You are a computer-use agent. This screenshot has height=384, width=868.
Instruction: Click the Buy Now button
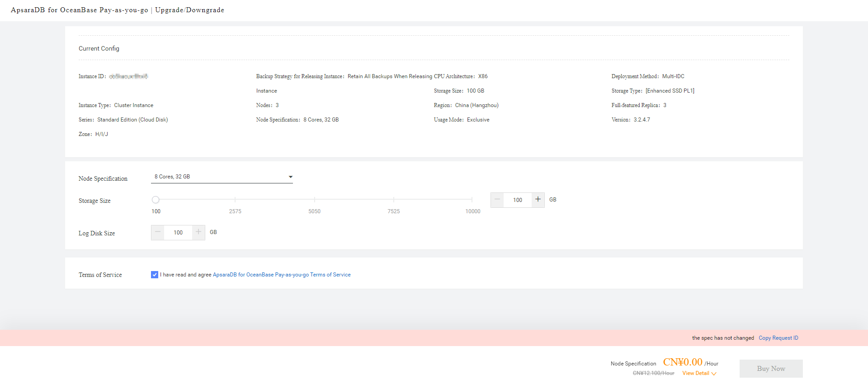point(771,369)
